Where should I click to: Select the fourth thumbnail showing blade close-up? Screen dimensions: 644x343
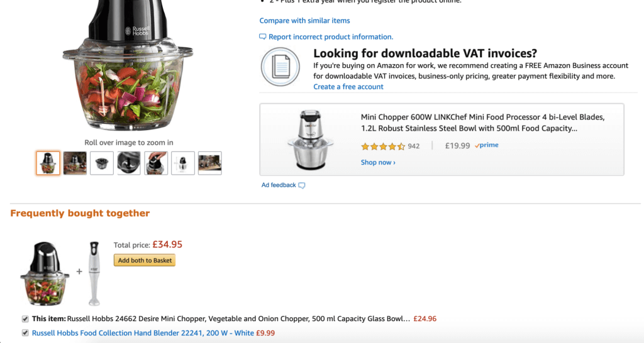pos(129,163)
